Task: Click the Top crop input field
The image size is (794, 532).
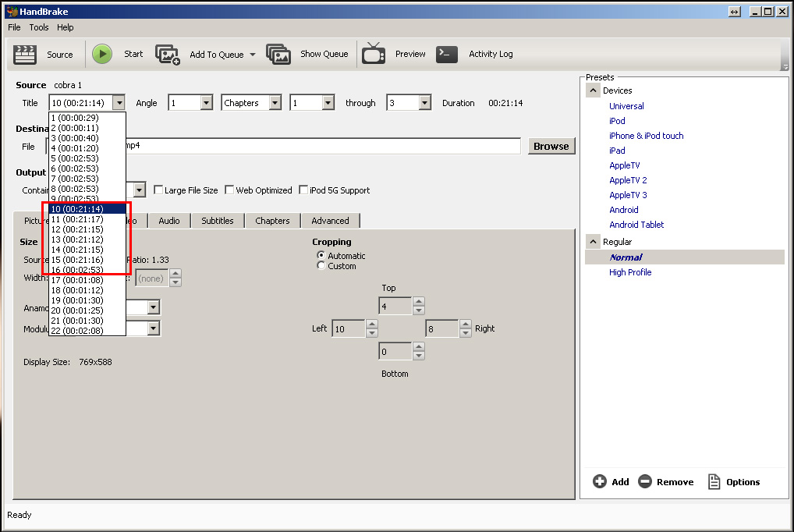Action: (395, 306)
